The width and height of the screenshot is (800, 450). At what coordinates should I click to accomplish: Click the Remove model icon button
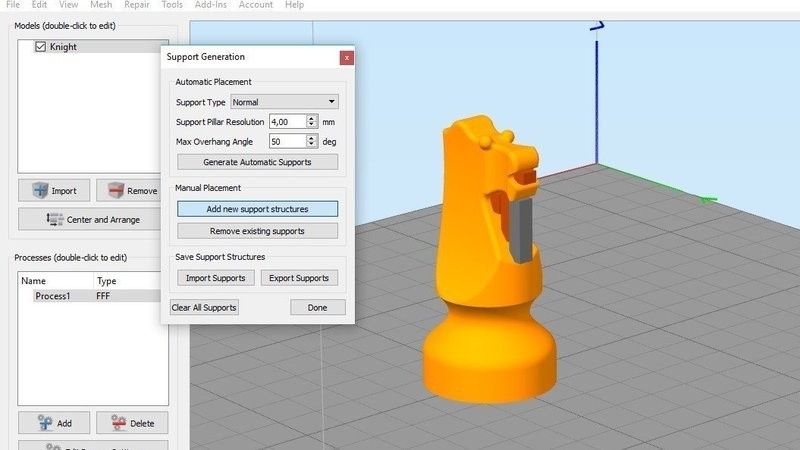coord(130,190)
